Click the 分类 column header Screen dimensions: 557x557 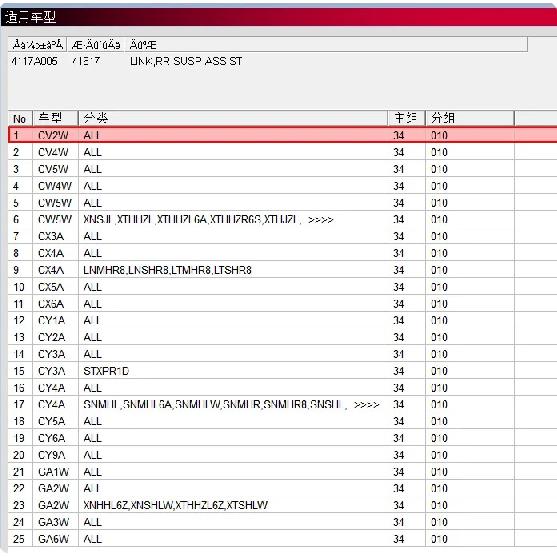coord(233,118)
